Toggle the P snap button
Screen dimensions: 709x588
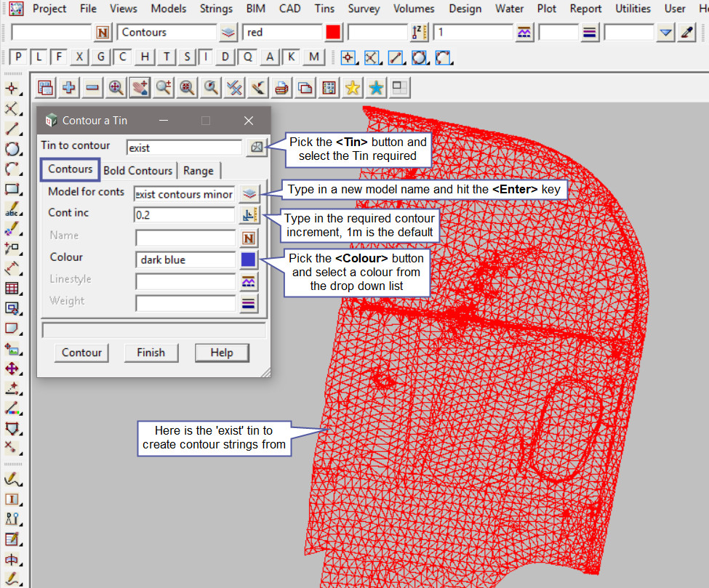point(19,57)
